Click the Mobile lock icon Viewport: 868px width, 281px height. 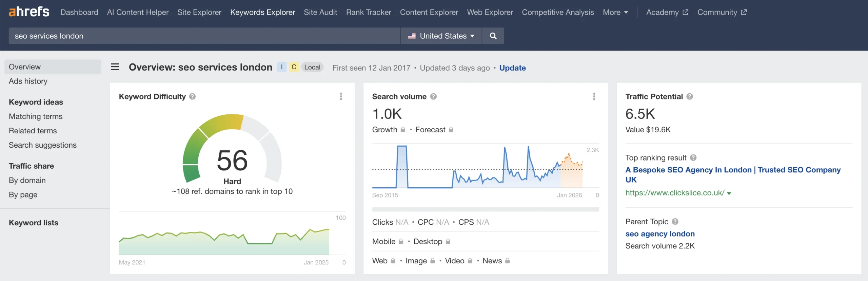point(401,242)
